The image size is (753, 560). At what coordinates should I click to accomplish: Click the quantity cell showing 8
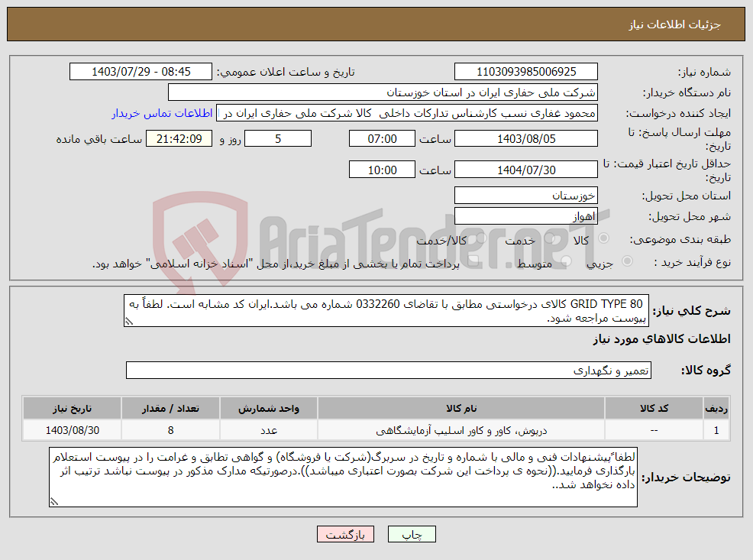pos(170,430)
